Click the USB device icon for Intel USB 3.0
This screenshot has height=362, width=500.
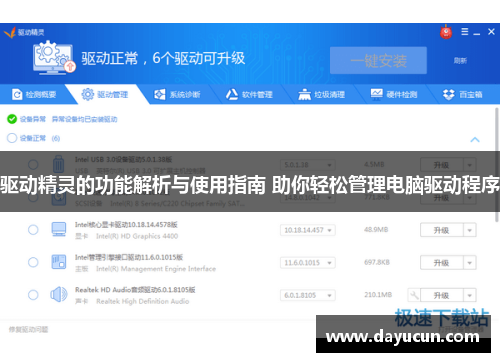pyautogui.click(x=59, y=163)
